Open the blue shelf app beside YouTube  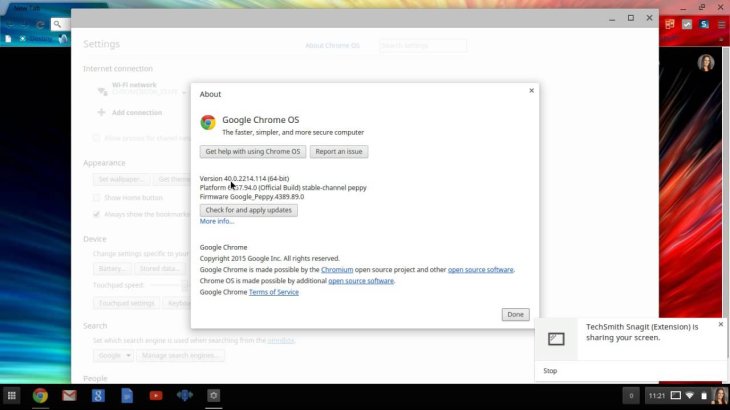(x=185, y=396)
